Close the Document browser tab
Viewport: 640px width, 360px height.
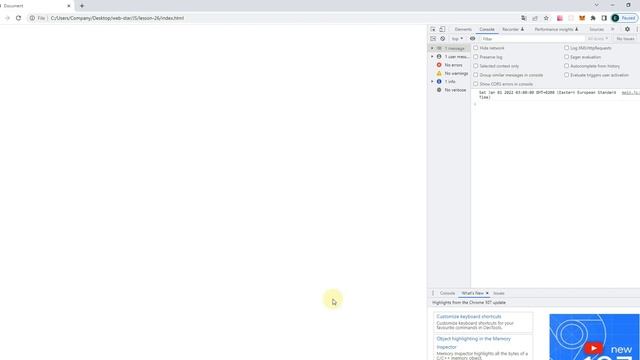69,6
